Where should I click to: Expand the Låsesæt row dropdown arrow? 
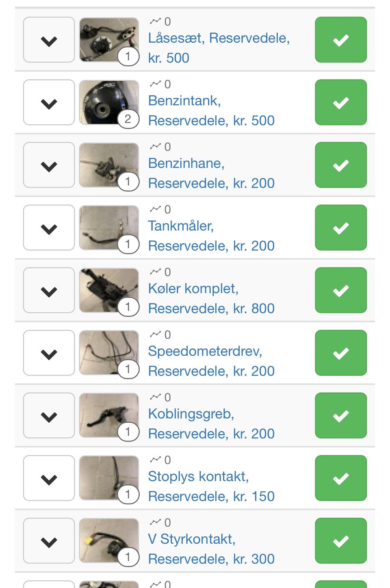click(x=49, y=40)
